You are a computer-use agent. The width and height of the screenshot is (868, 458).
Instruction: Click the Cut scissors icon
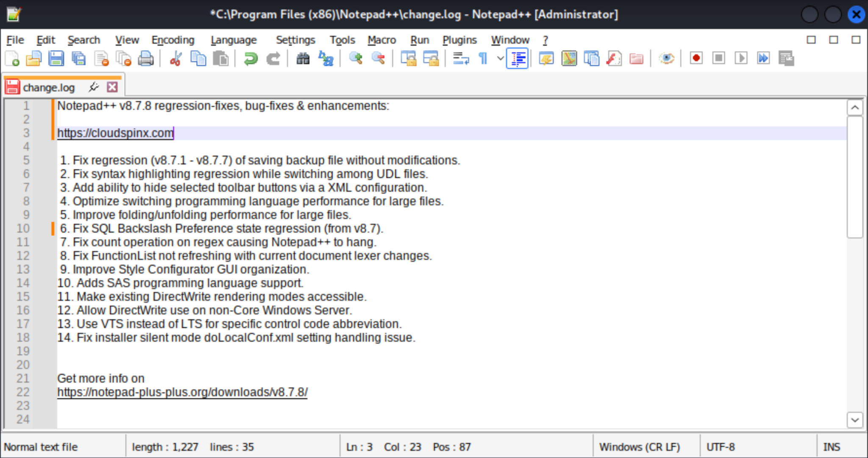pos(175,59)
